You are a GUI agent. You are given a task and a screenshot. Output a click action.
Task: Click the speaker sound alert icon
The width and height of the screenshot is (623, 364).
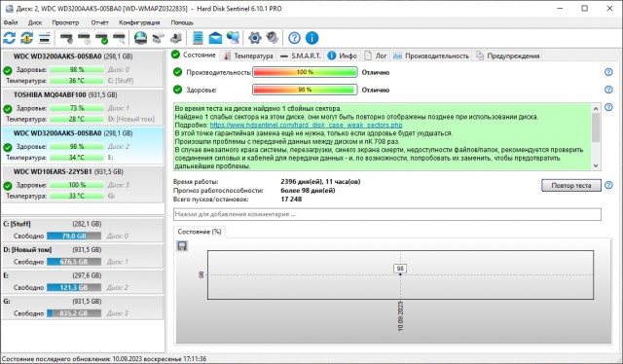click(x=273, y=38)
